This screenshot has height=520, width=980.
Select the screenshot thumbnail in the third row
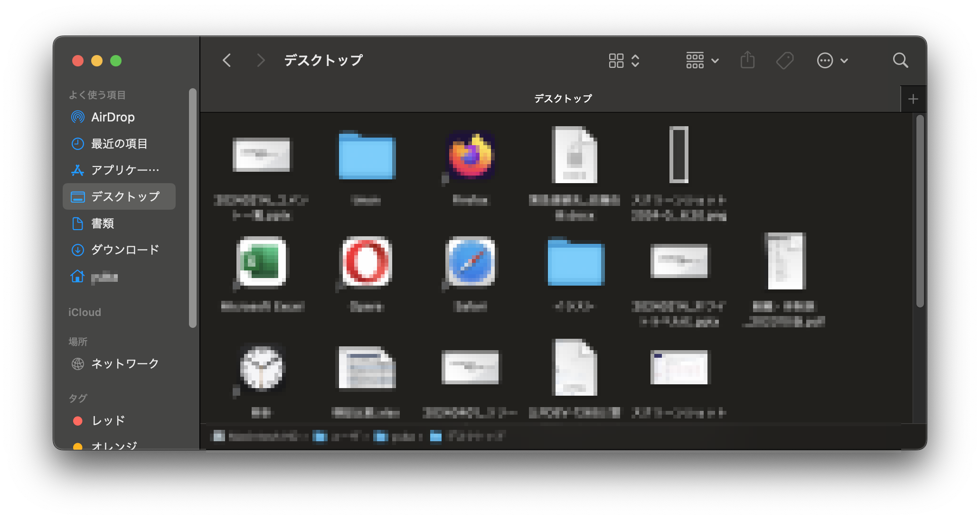tap(679, 367)
